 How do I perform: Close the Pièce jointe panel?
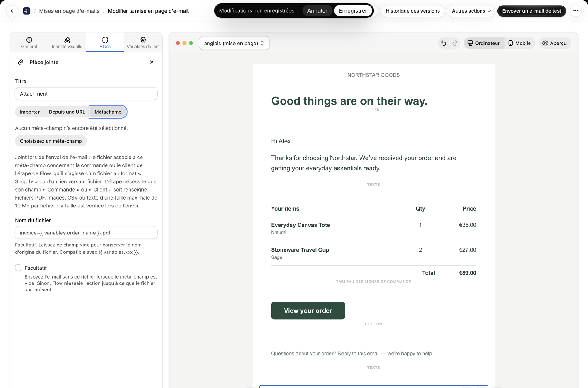[x=152, y=62]
